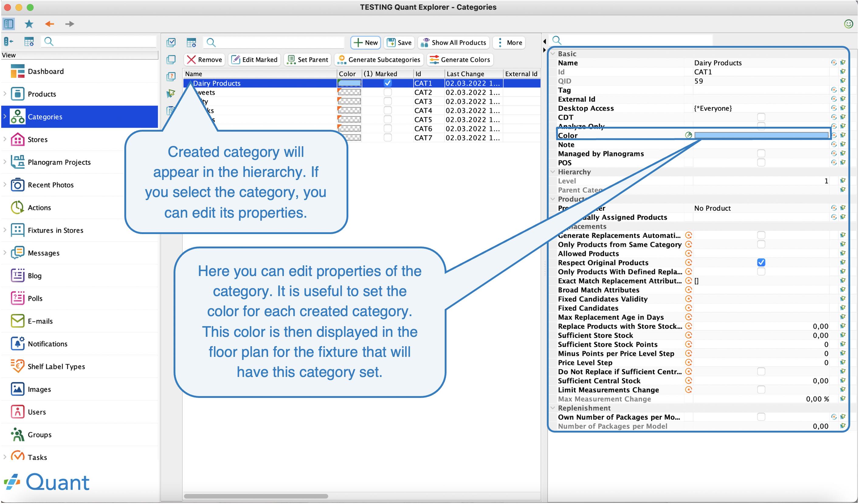Open Actions section
Screen dimensions: 859x504
coord(39,207)
